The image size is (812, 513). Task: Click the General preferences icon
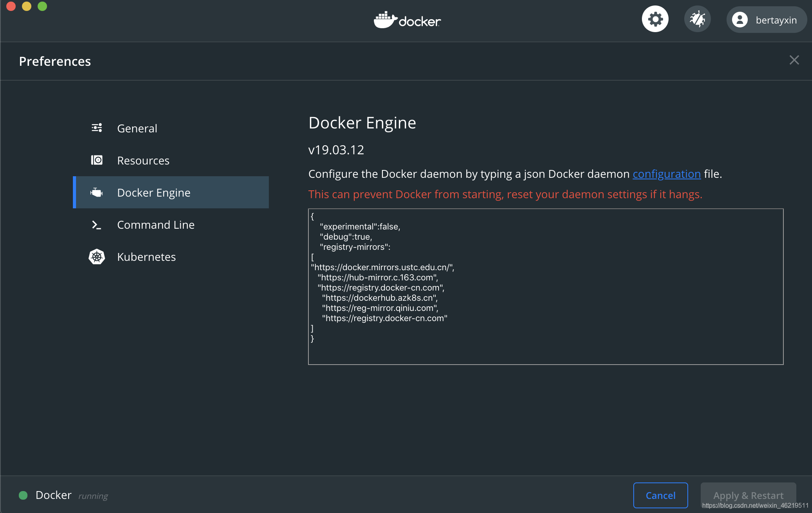coord(96,128)
